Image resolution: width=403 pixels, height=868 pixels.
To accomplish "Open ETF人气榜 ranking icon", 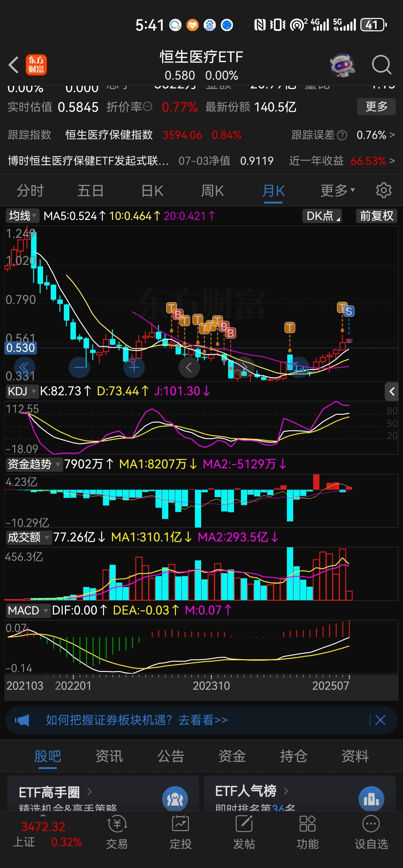I will pos(371,799).
